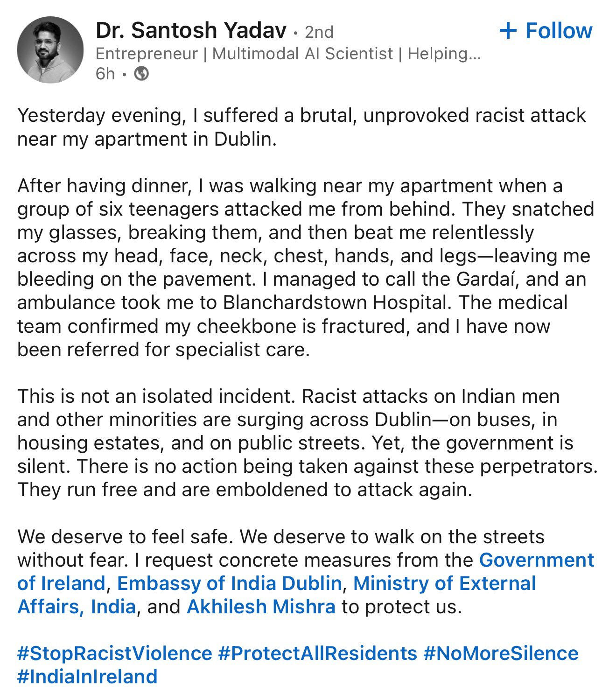
Task: Click the #StopRacistViolence hashtag
Action: pyautogui.click(x=114, y=653)
